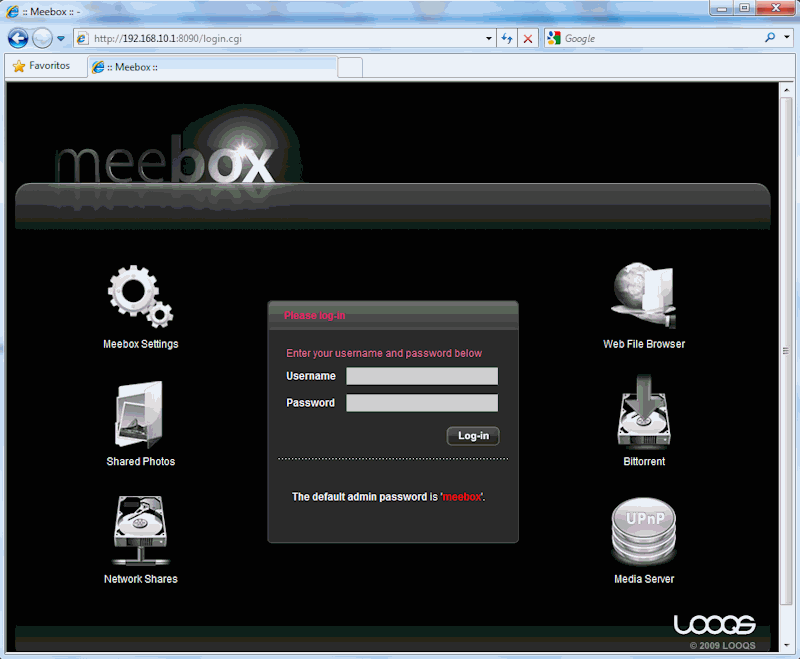Click the Web File Browser label

(x=644, y=344)
